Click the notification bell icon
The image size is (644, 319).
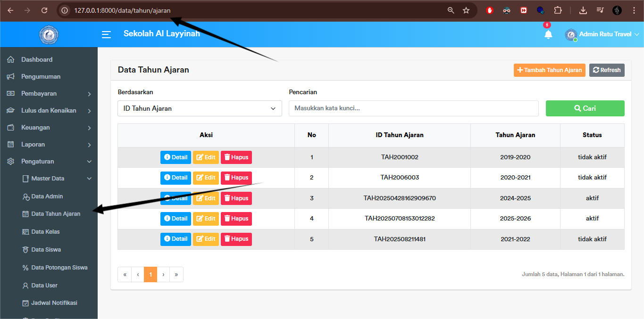pos(548,34)
